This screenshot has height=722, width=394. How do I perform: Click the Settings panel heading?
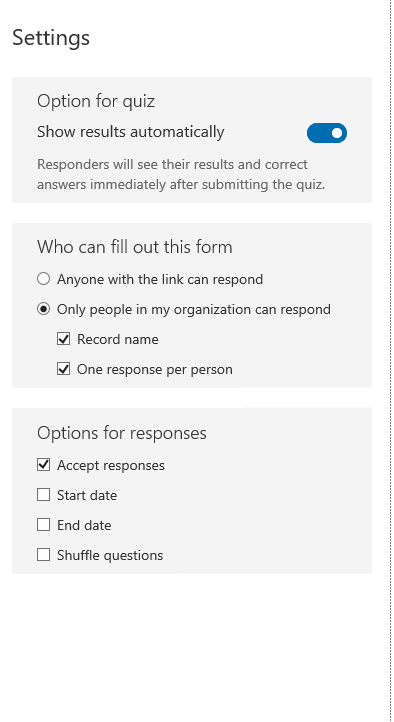[51, 38]
